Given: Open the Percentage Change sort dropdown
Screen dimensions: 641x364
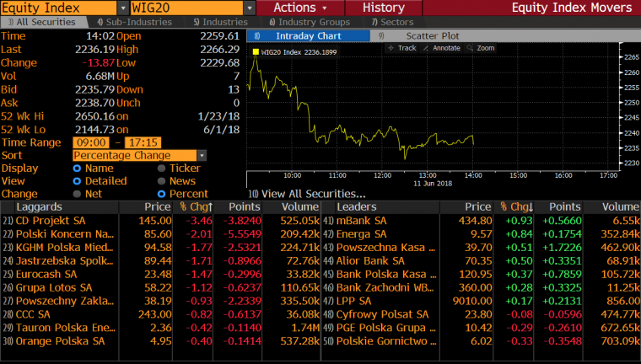Looking at the screenshot, I should coord(202,155).
